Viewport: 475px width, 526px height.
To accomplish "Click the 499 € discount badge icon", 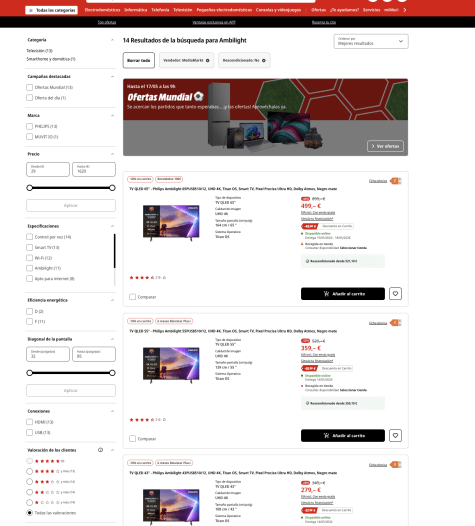I will click(305, 199).
